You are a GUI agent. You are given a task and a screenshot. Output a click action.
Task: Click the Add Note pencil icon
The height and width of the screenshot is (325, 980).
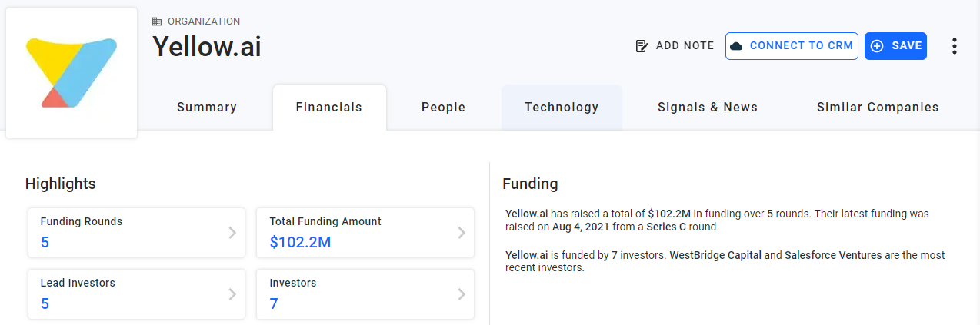642,46
